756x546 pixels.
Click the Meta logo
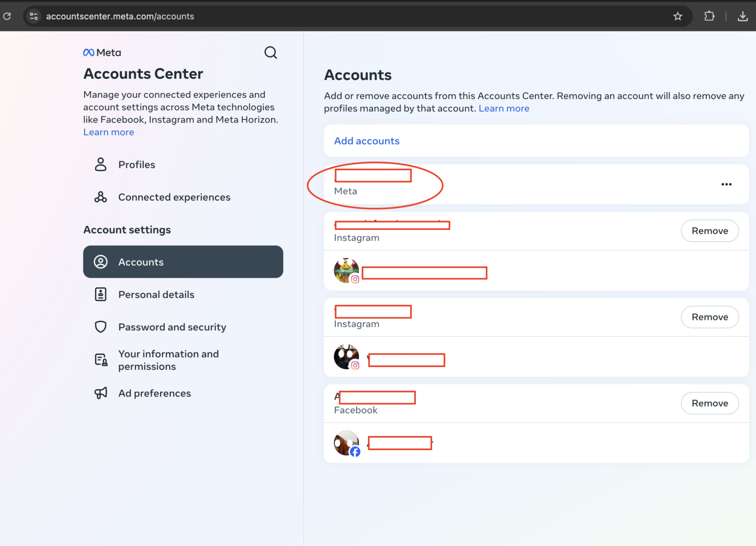(x=102, y=52)
